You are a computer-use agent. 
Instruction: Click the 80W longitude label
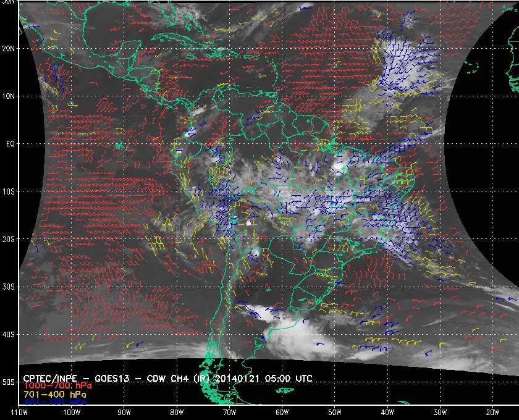click(177, 413)
